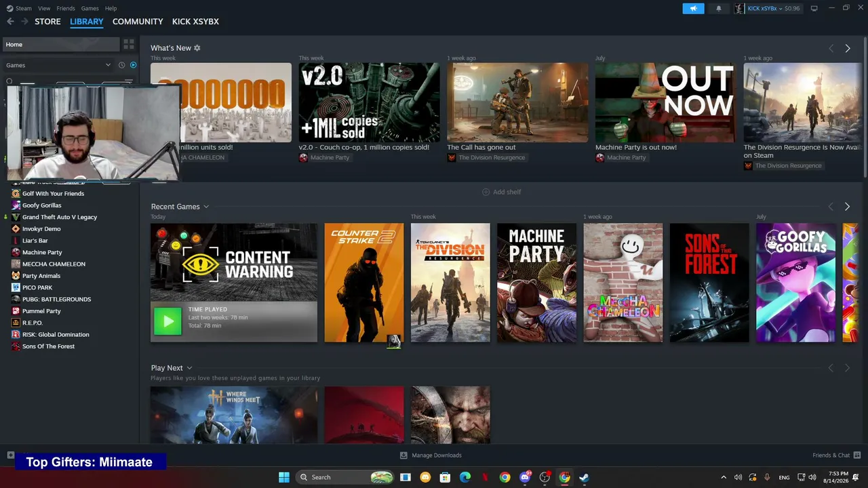Viewport: 868px width, 488px height.
Task: Open Goofy Gorillas game tile
Action: pos(796,283)
